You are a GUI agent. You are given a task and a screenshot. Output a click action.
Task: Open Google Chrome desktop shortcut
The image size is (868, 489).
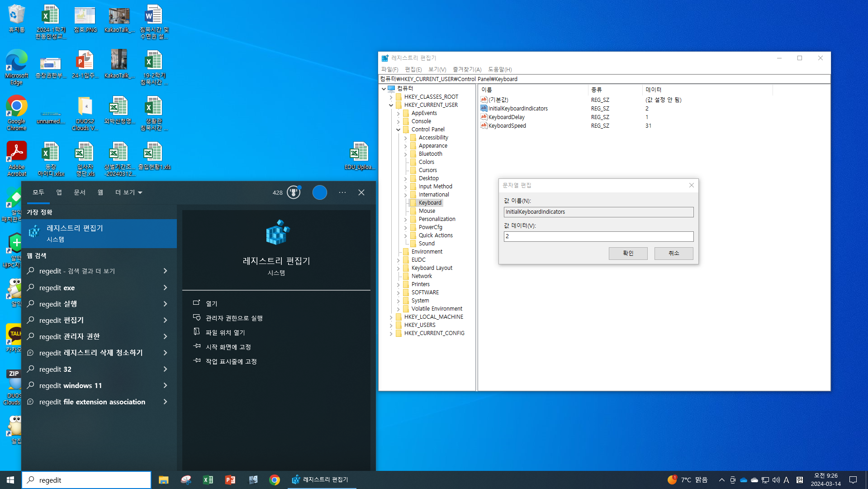16,113
